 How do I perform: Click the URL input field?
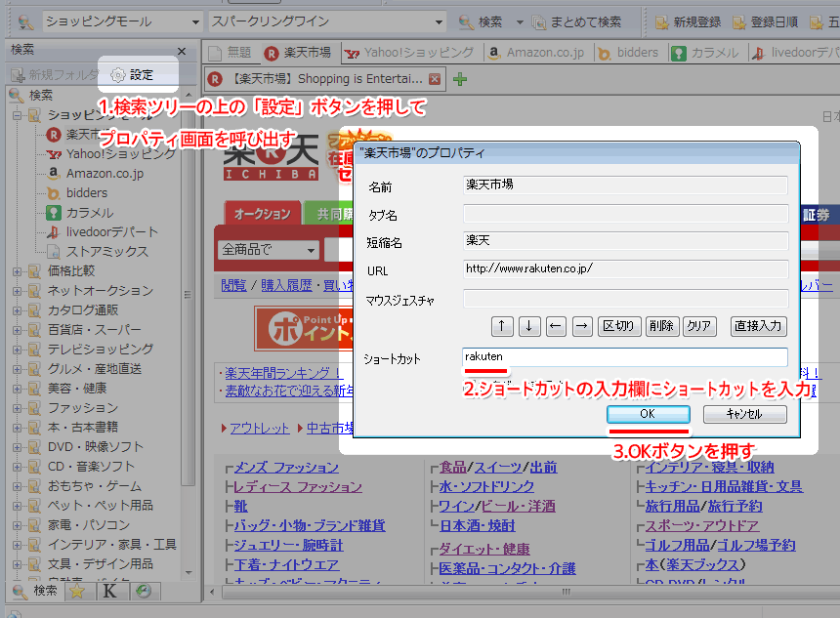pos(625,268)
